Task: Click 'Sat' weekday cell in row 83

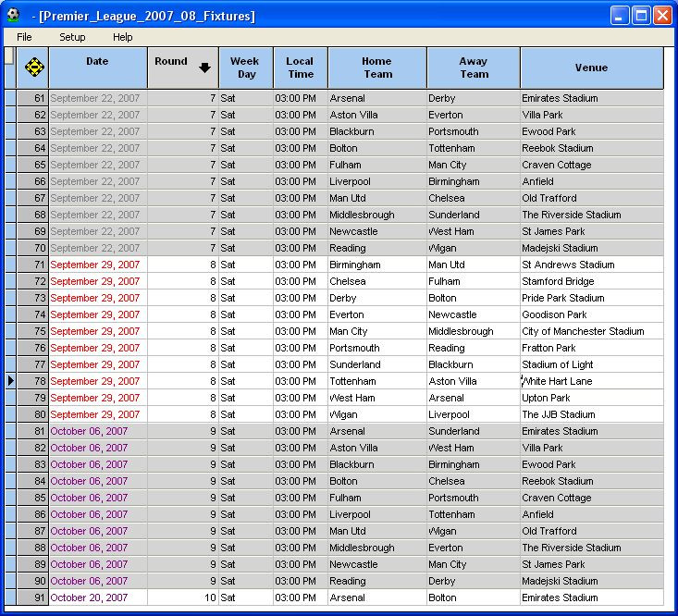Action: coord(246,464)
